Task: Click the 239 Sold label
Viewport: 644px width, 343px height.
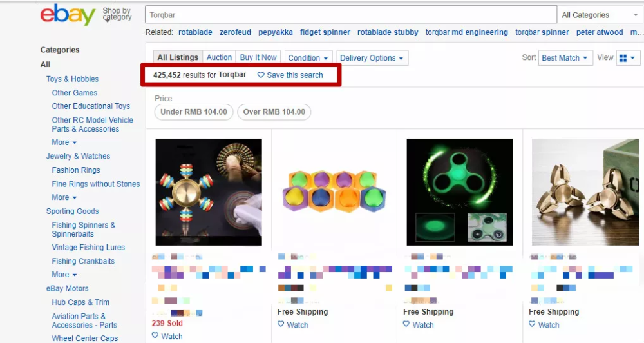Action: 167,323
